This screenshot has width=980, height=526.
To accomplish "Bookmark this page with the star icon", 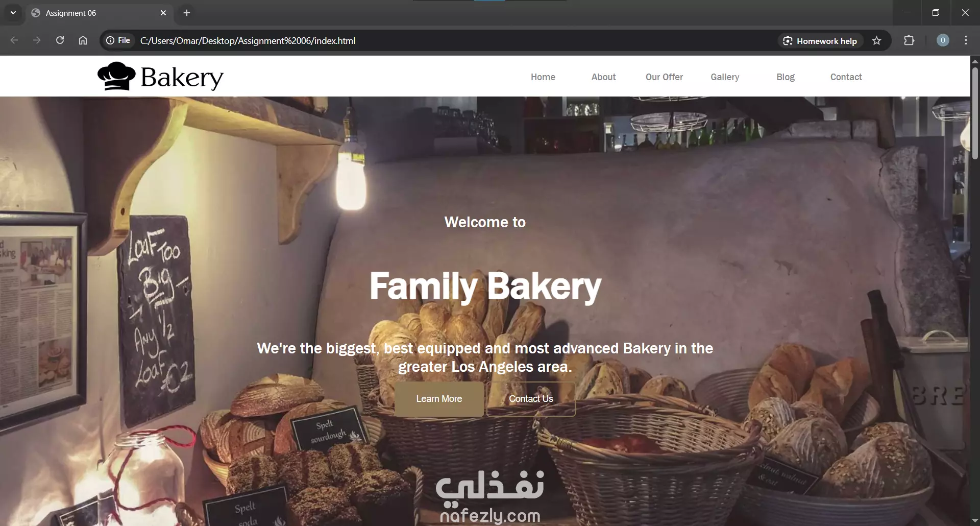I will 876,41.
